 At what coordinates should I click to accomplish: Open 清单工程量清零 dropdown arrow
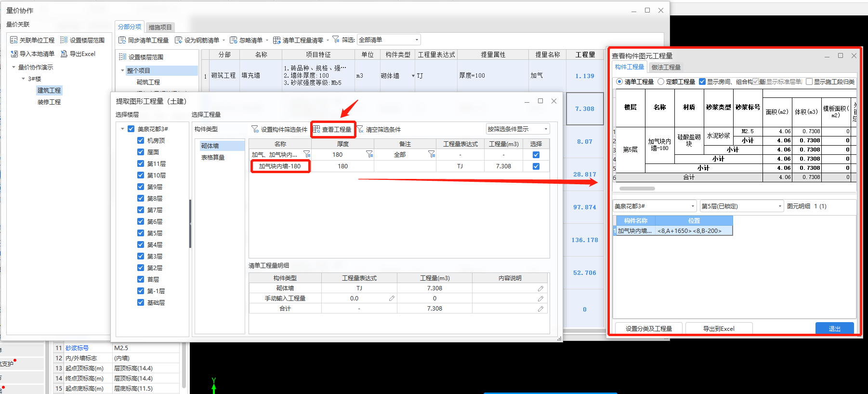point(328,40)
